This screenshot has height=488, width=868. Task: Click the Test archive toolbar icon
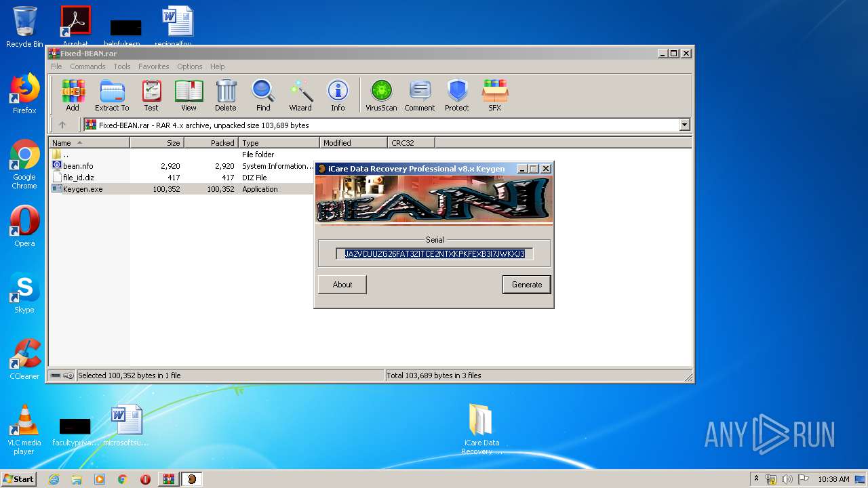[151, 96]
